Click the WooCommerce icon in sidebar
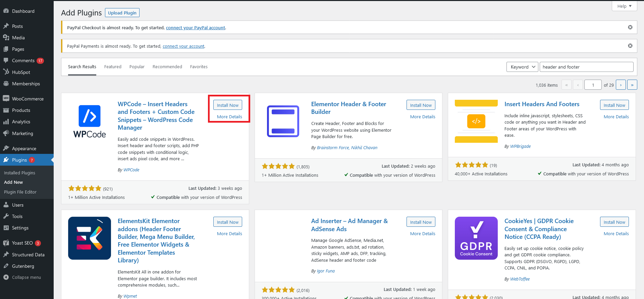The width and height of the screenshot is (644, 299). point(6,99)
